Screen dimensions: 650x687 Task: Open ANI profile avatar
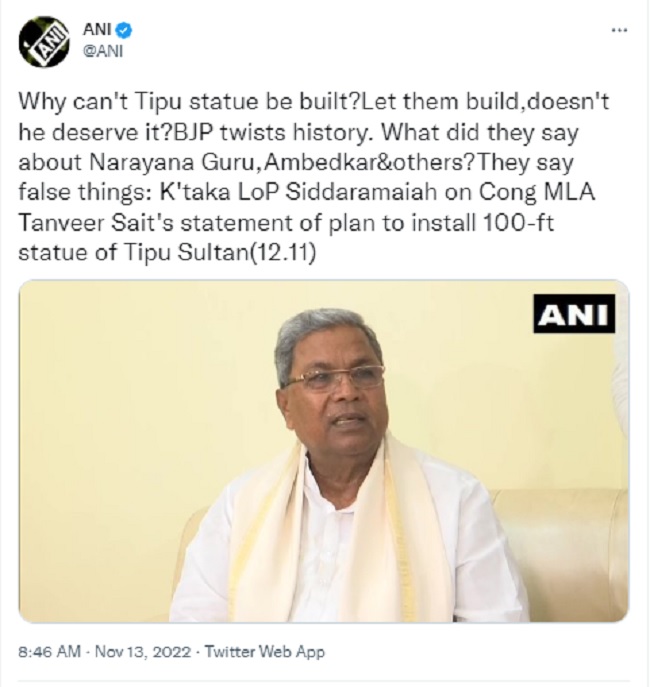[44, 42]
